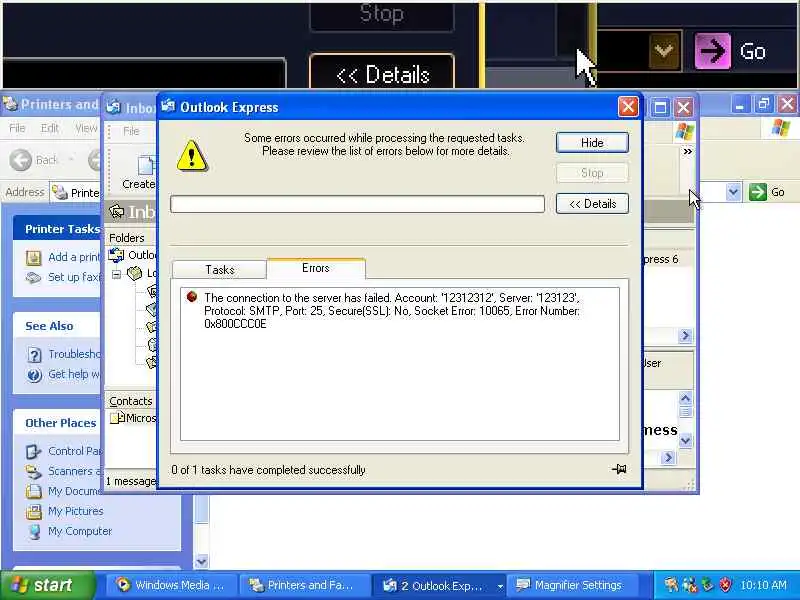
Task: Click the magnified dropdown arrow in magnifier
Action: 664,51
